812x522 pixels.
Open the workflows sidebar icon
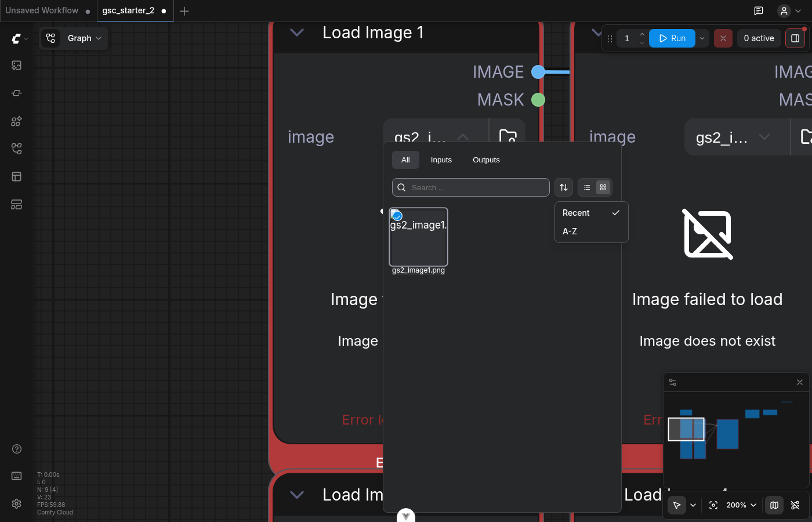tap(16, 149)
